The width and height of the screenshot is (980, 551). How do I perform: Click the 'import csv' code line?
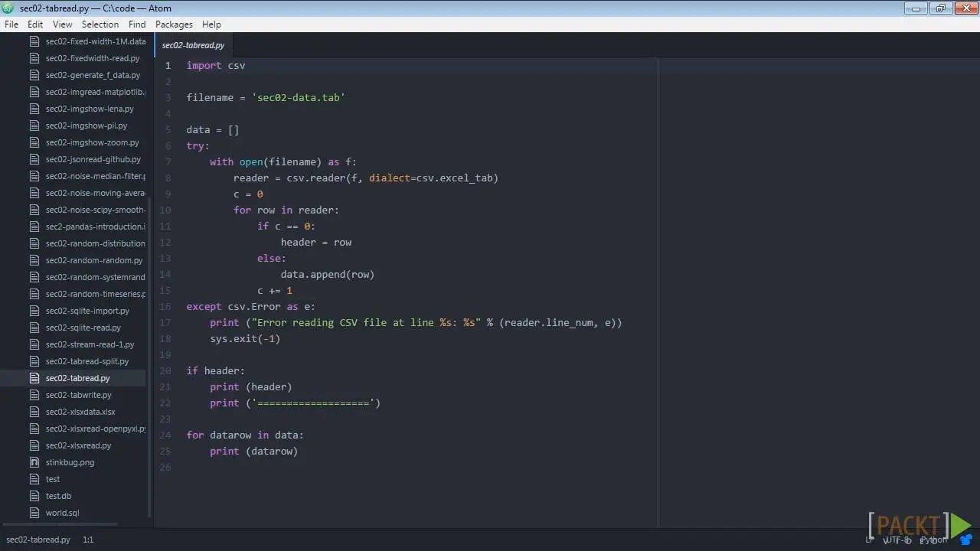216,65
